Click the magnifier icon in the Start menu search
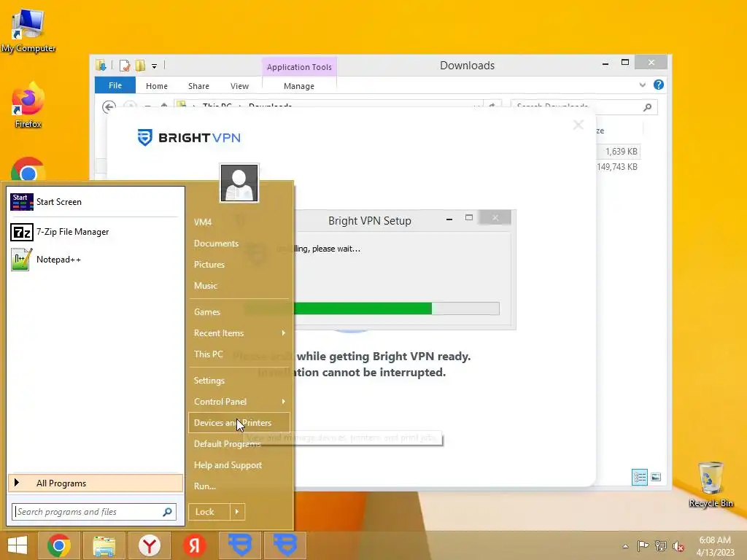 point(167,512)
